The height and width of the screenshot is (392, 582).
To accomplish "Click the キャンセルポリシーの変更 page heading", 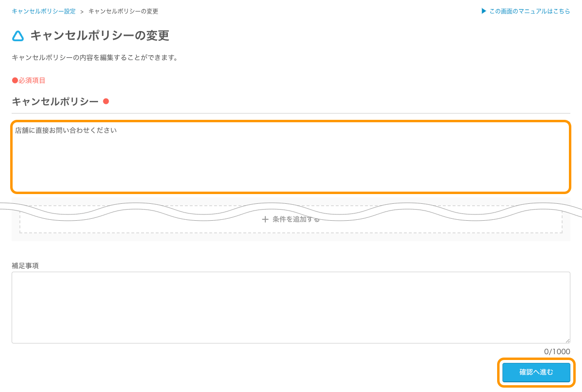I will point(99,35).
